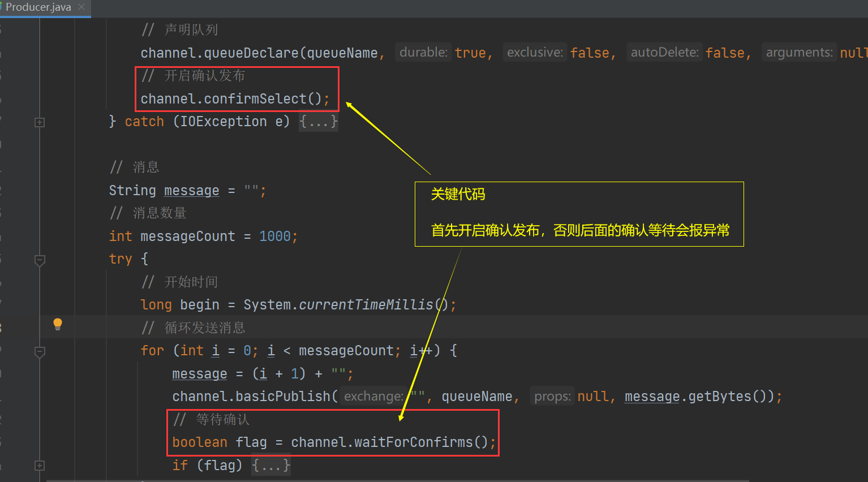Image resolution: width=868 pixels, height=482 pixels.
Task: Click the yellow intention lightbulb icon
Action: (x=58, y=324)
